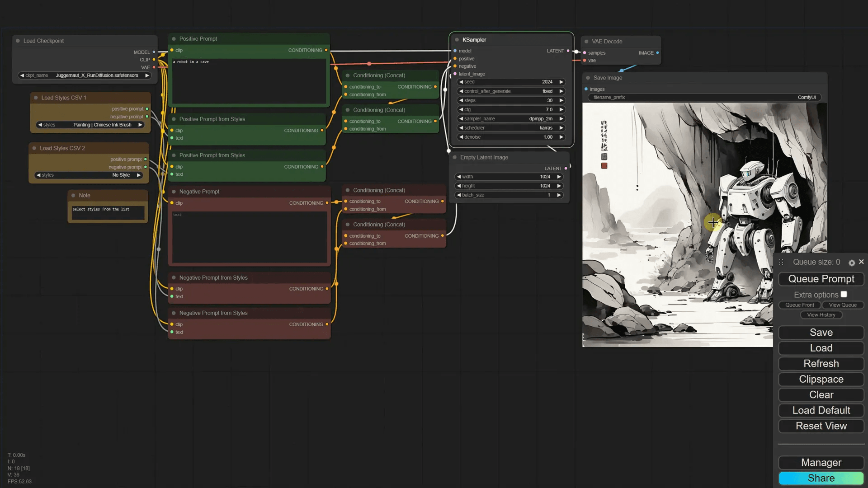Collapse the KSampler node using its title dot
Image resolution: width=868 pixels, height=488 pixels.
coord(457,40)
